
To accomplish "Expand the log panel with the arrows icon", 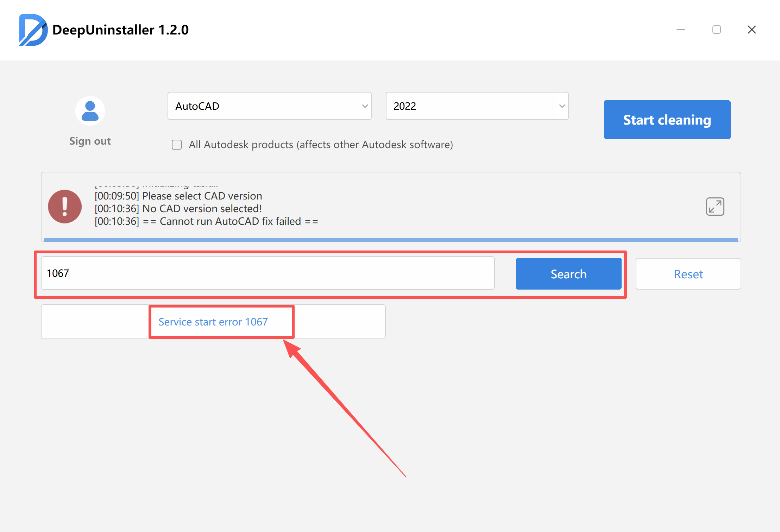I will pos(715,207).
